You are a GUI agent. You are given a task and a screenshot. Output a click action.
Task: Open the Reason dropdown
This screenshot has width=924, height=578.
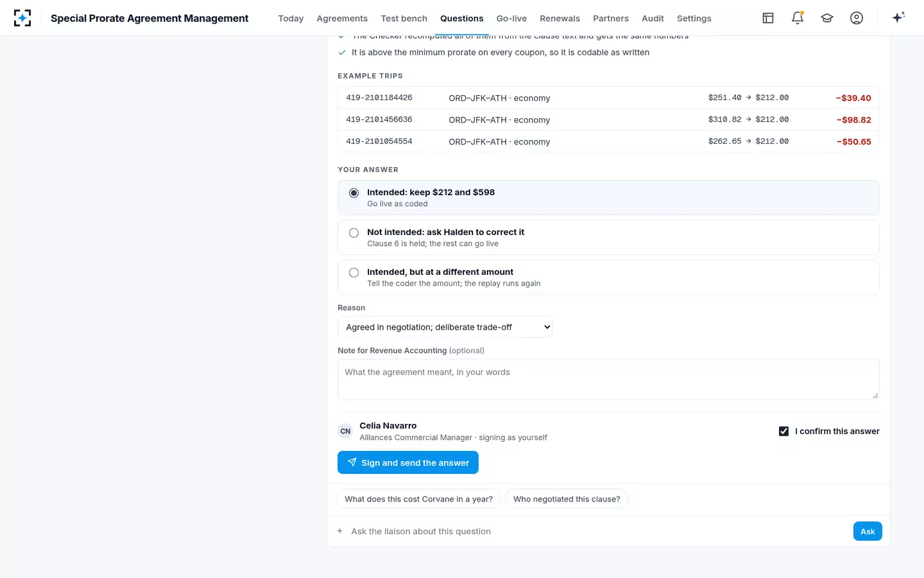(x=445, y=327)
